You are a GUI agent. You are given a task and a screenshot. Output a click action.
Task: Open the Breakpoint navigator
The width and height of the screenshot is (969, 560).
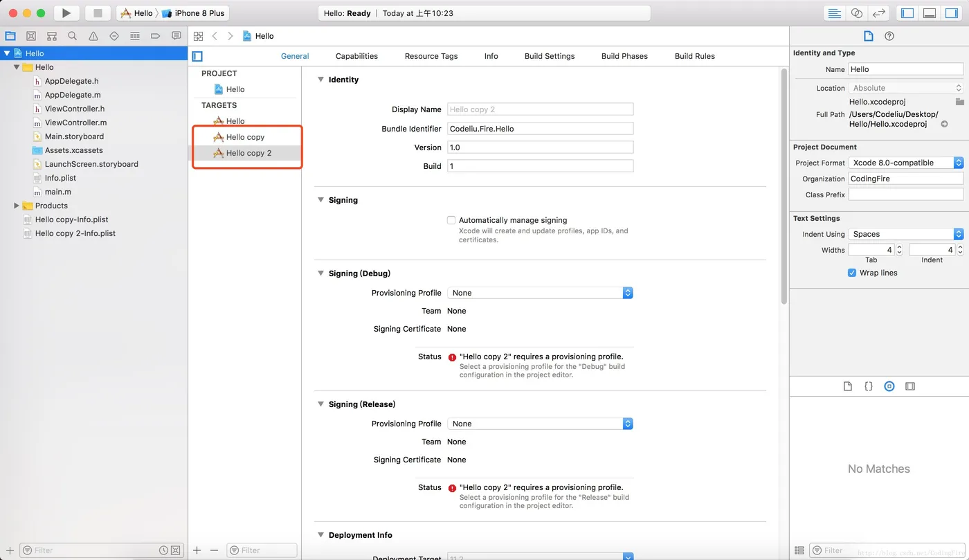[x=156, y=36]
